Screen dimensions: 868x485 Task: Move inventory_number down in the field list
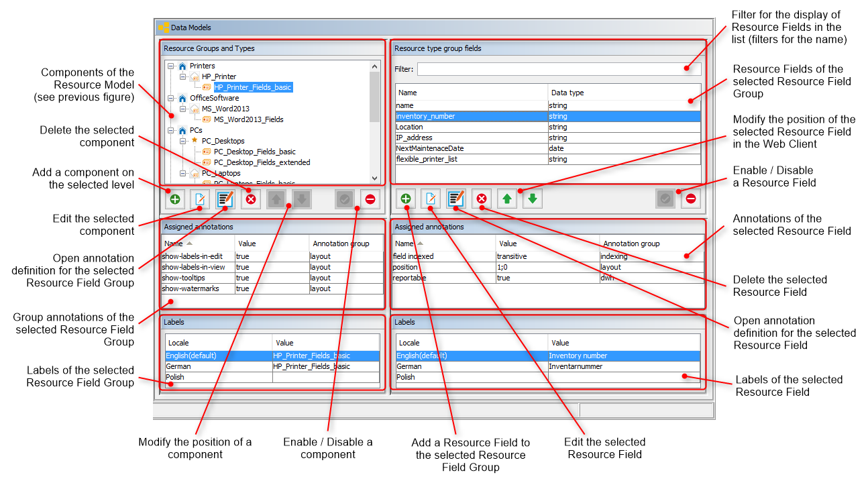[531, 199]
